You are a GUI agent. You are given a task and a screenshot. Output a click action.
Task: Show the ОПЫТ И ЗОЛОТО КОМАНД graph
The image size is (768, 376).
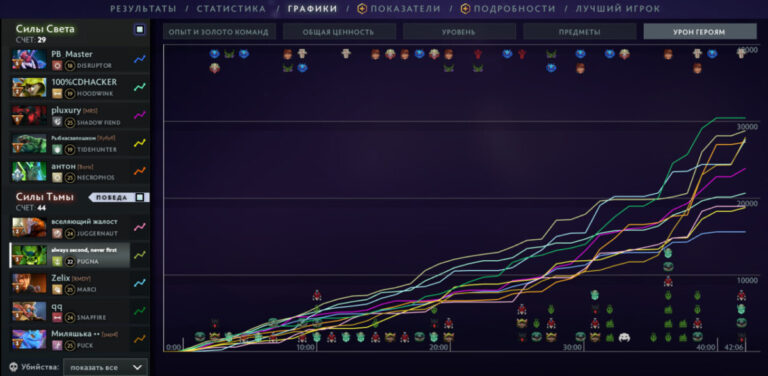(x=219, y=32)
